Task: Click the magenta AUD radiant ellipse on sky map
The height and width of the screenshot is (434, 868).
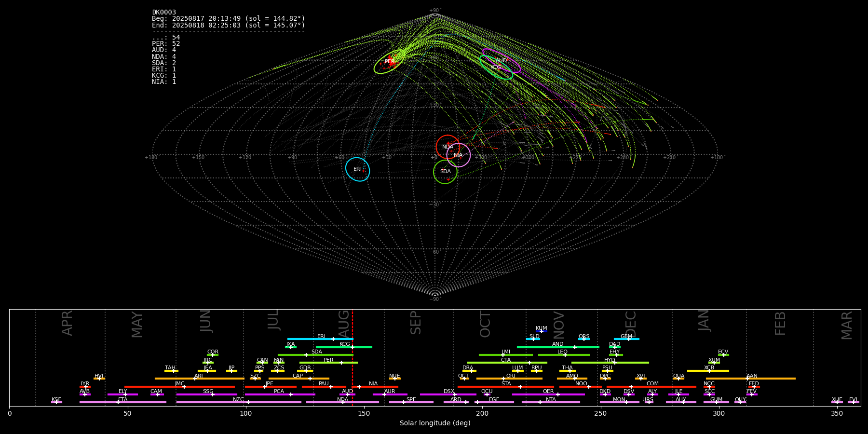Action: [502, 61]
